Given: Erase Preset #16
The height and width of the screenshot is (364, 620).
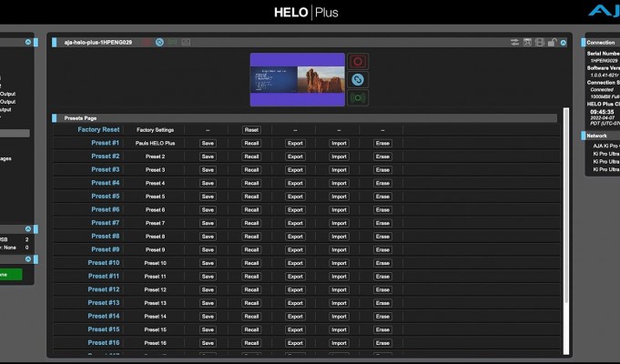Looking at the screenshot, I should [x=382, y=343].
